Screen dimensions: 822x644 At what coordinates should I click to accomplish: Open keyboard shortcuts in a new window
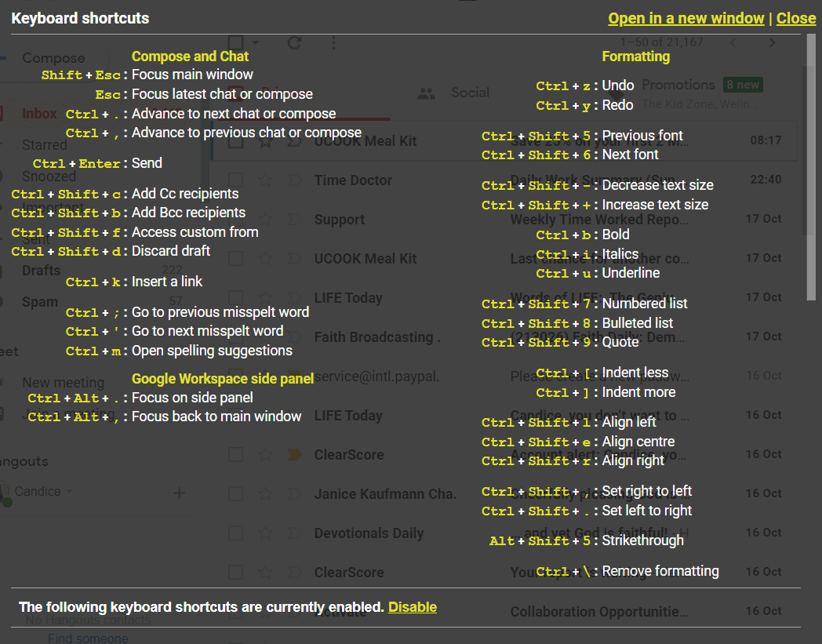[686, 18]
